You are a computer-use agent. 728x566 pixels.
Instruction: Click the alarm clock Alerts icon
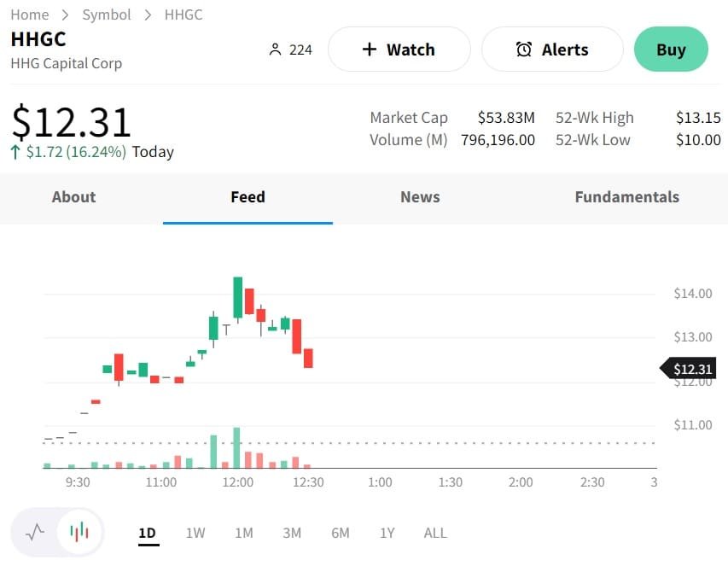(524, 50)
